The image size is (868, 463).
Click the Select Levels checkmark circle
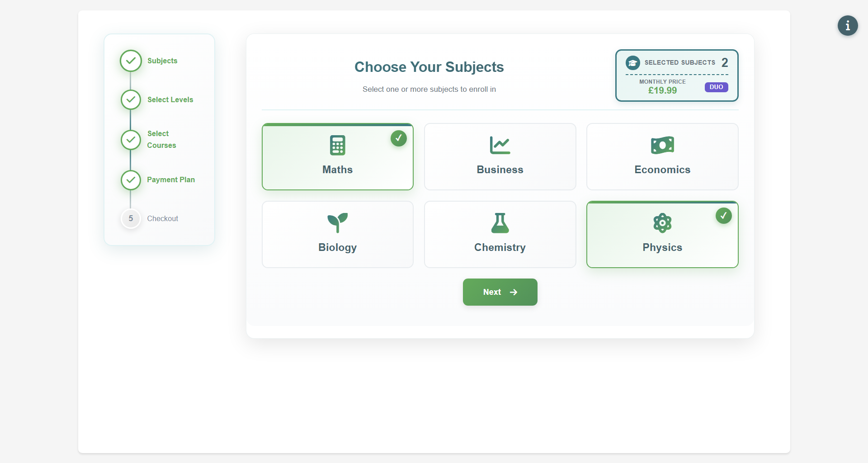130,99
